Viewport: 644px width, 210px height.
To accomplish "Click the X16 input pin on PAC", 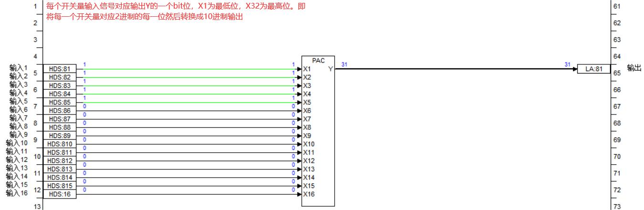I will 308,194.
